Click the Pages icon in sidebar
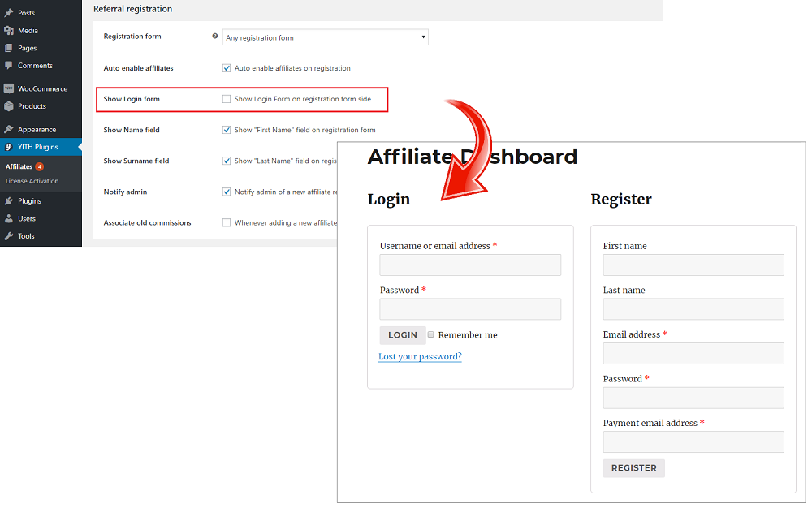812x508 pixels. 9,48
